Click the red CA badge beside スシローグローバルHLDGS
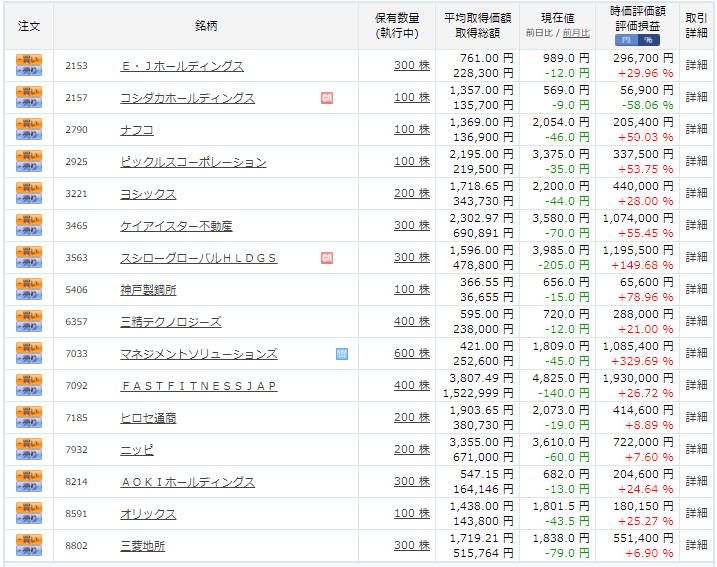This screenshot has height=567, width=717. click(327, 258)
